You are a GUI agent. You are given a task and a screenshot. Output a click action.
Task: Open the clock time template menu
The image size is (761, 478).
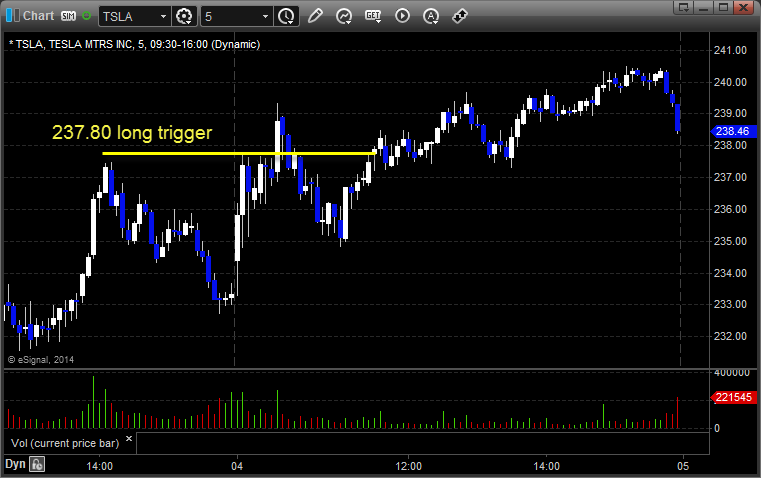point(286,16)
